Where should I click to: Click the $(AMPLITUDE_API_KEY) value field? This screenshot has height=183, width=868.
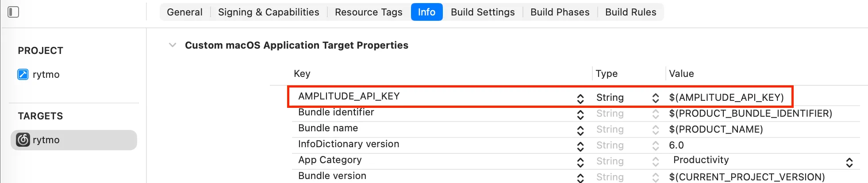tap(726, 97)
